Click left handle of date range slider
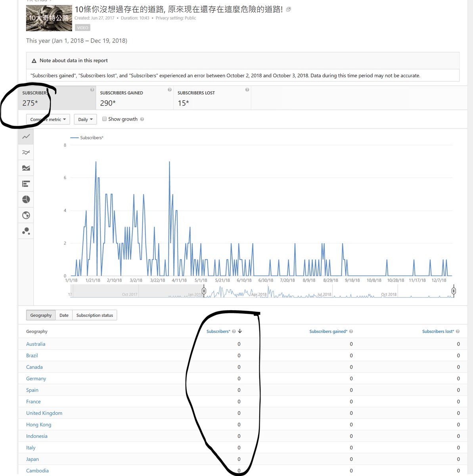473x476 pixels. pyautogui.click(x=204, y=291)
